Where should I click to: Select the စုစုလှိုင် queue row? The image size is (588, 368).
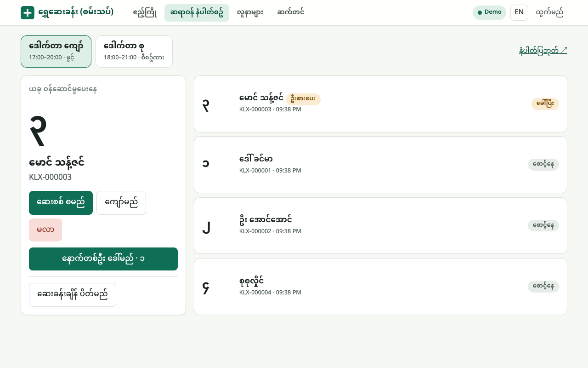tap(380, 287)
